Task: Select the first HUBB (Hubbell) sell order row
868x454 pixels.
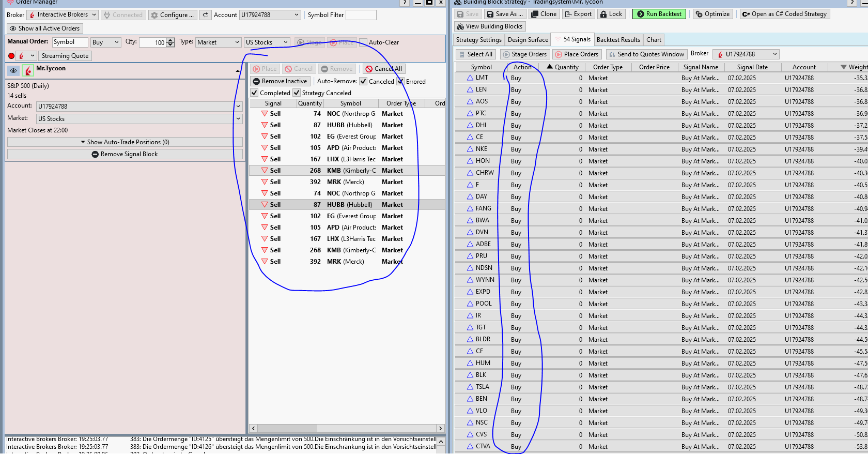Action: click(347, 125)
